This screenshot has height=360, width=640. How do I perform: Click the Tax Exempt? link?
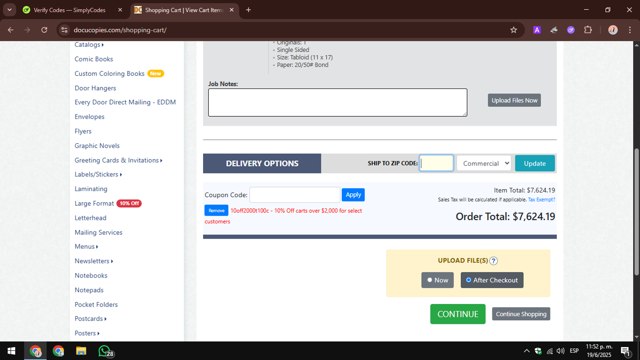click(541, 200)
